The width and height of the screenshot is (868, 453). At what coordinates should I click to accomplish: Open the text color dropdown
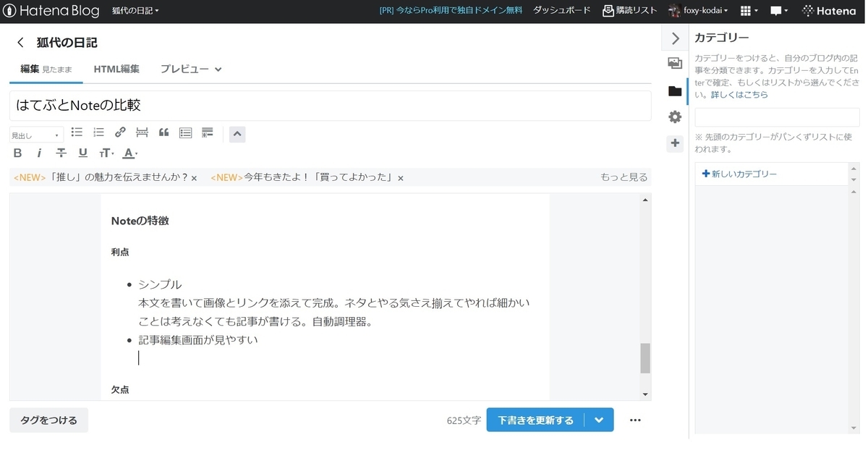(129, 153)
